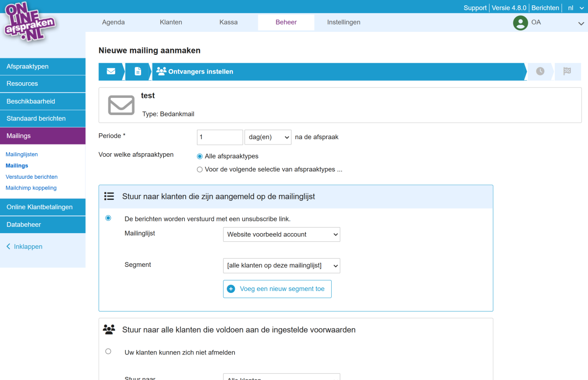The image size is (588, 380).
Task: Click the large envelope icon beside test
Action: [121, 105]
